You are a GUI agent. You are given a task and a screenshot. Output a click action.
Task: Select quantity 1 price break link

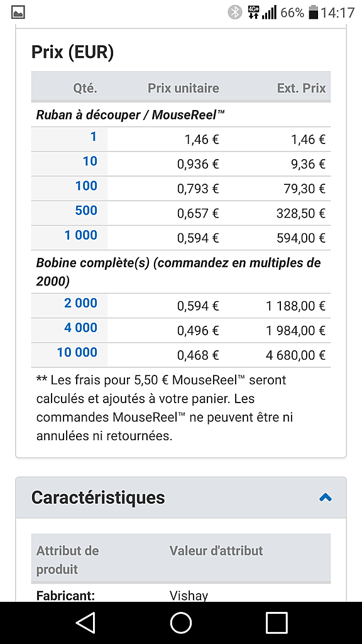(x=94, y=136)
